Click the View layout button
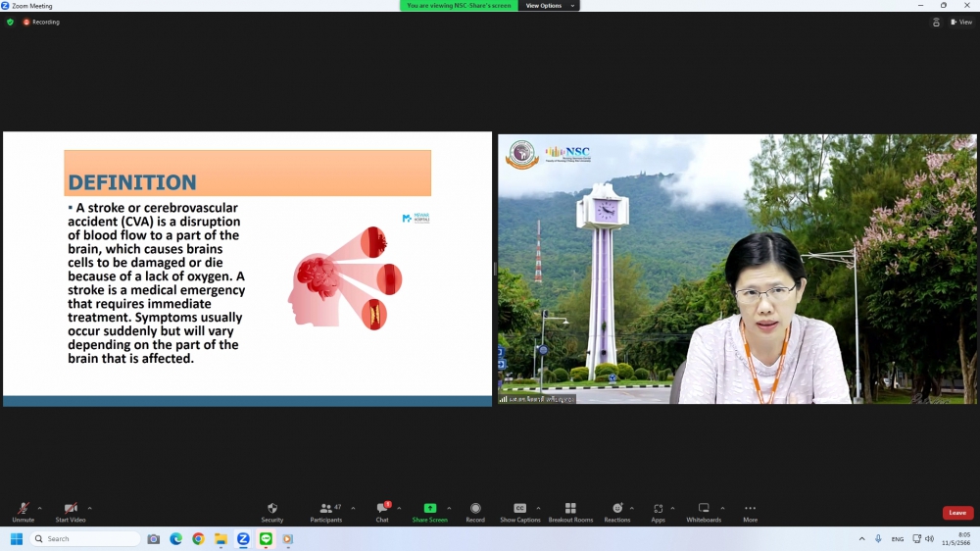The image size is (980, 551). tap(961, 22)
